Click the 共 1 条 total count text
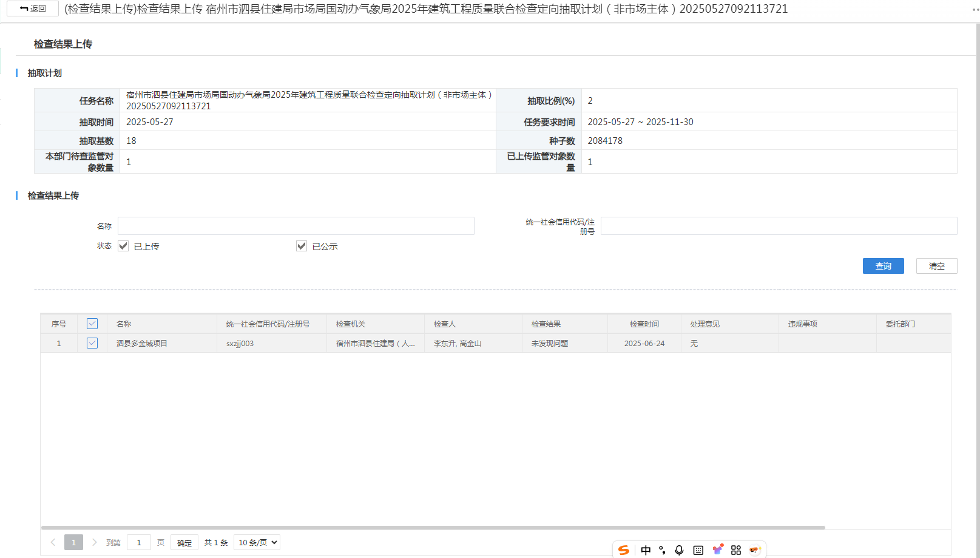Screen dimensions: 980x558 [x=216, y=543]
